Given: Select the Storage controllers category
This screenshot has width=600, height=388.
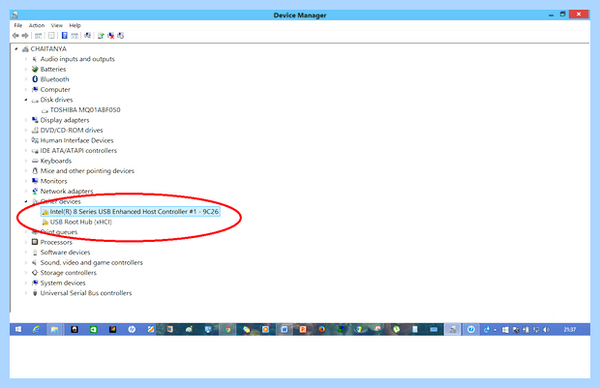Looking at the screenshot, I should [68, 273].
